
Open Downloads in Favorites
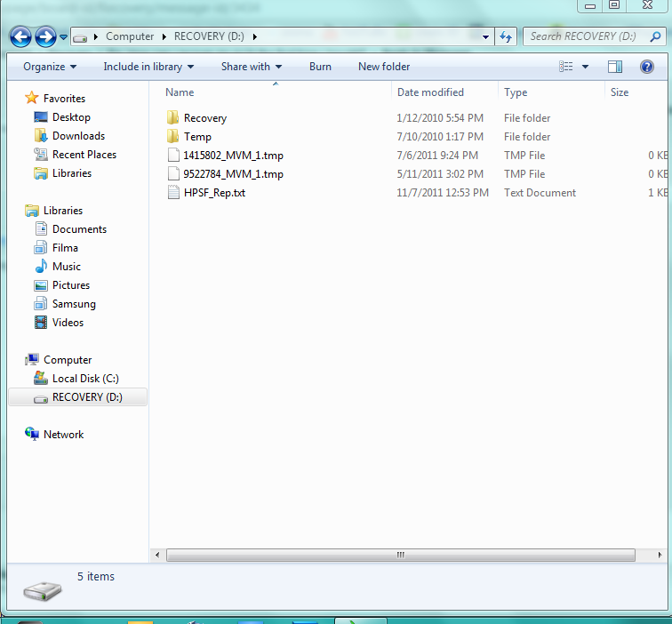78,136
